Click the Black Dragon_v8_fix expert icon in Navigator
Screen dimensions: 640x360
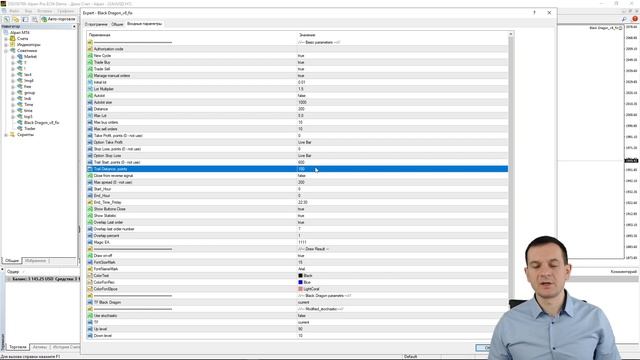(x=20, y=122)
